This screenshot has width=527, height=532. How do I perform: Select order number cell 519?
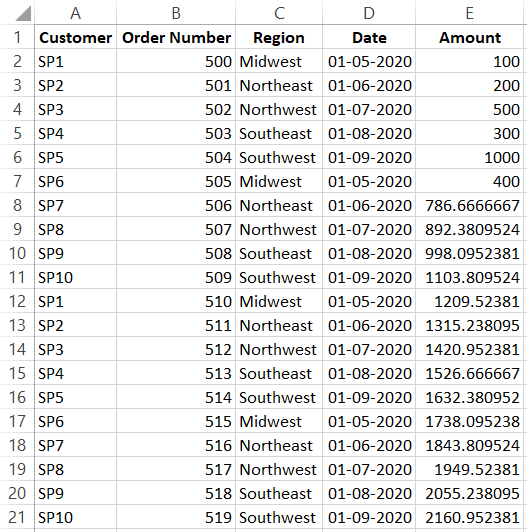pos(176,517)
